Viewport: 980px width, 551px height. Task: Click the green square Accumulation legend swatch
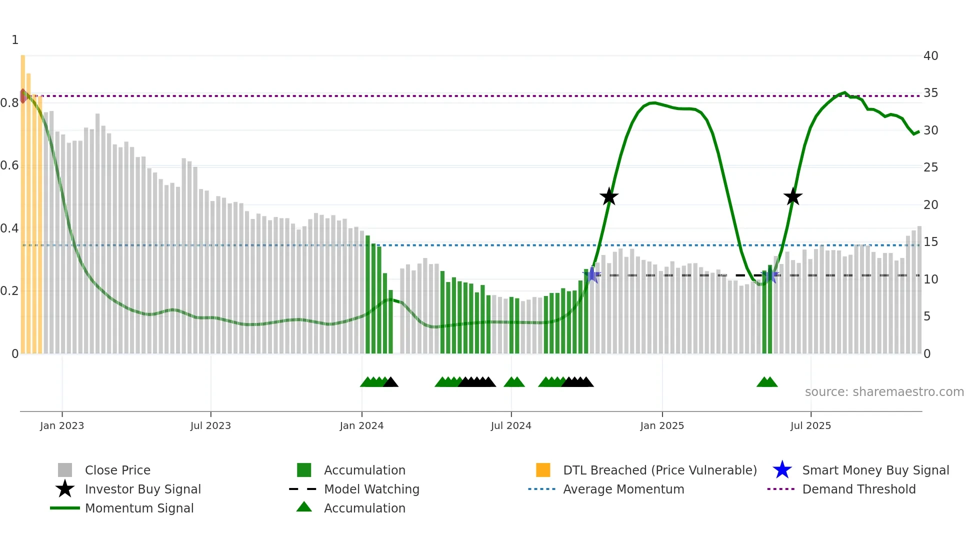[304, 470]
